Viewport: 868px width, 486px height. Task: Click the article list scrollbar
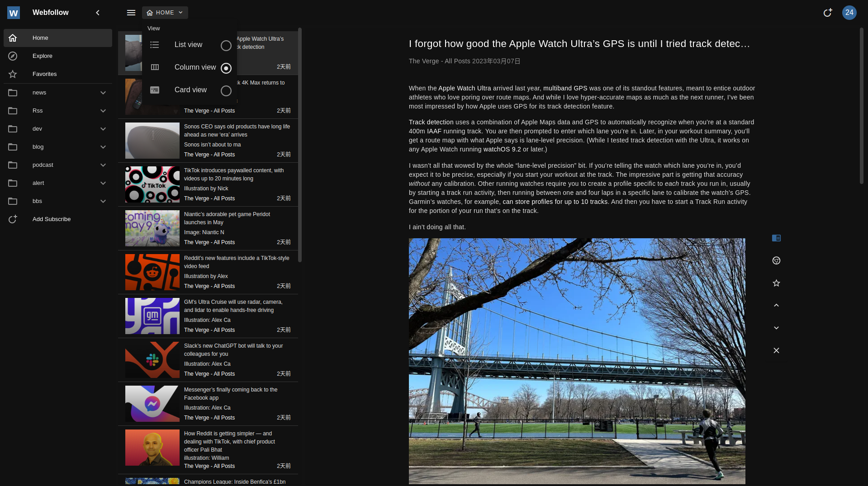(x=300, y=145)
